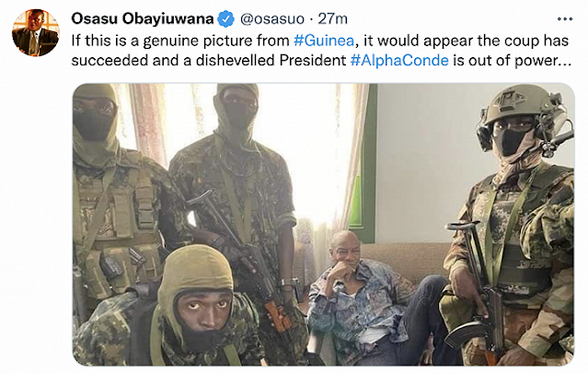Open the three-dot more options menu
Image resolution: width=588 pixels, height=374 pixels.
pyautogui.click(x=565, y=18)
